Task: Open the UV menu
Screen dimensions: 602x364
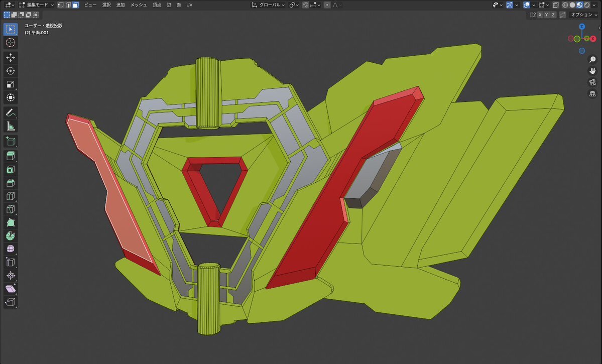Action: [189, 5]
